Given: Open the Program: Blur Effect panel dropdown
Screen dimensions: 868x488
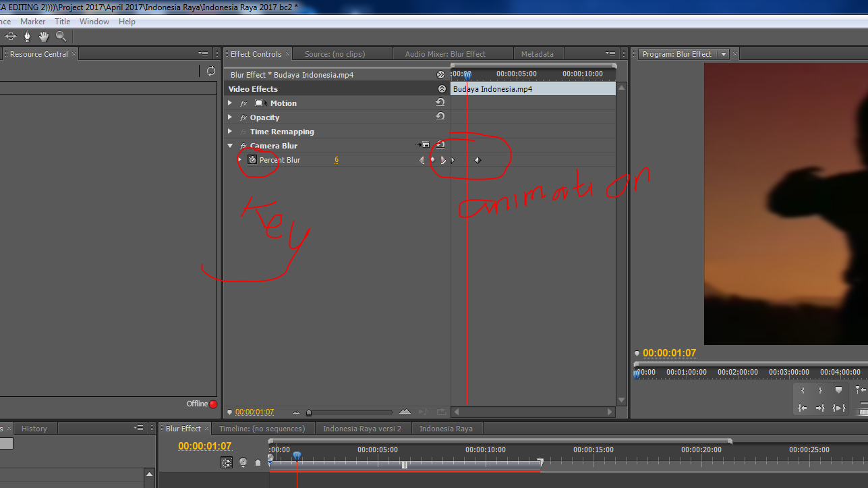Looking at the screenshot, I should point(724,54).
